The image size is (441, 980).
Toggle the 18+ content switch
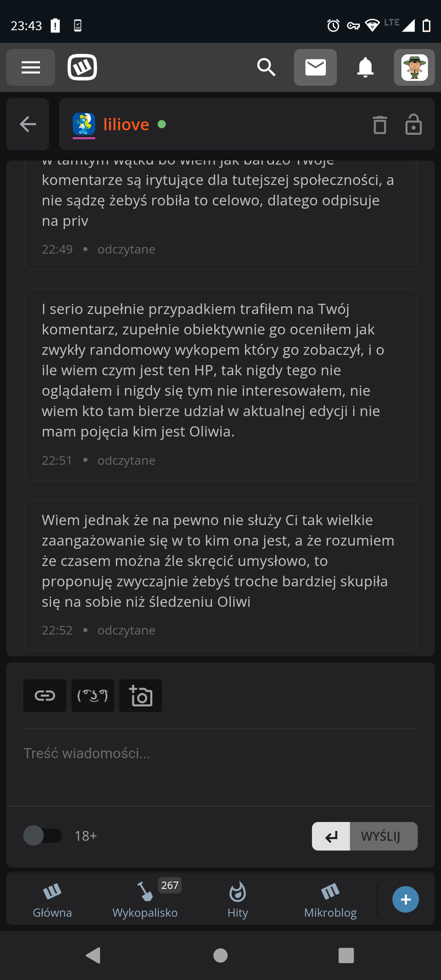point(42,836)
